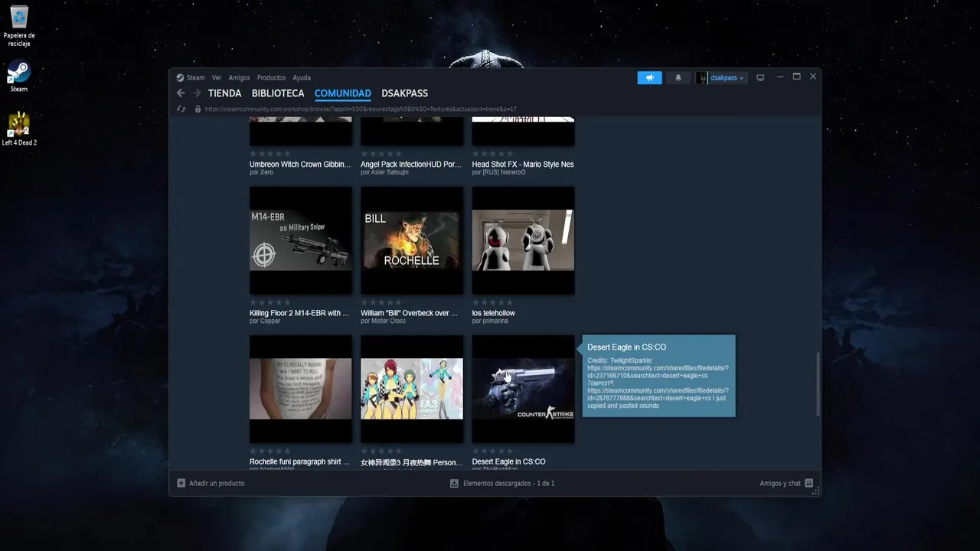
Task: Open the los telehollow thumbnail
Action: click(523, 240)
